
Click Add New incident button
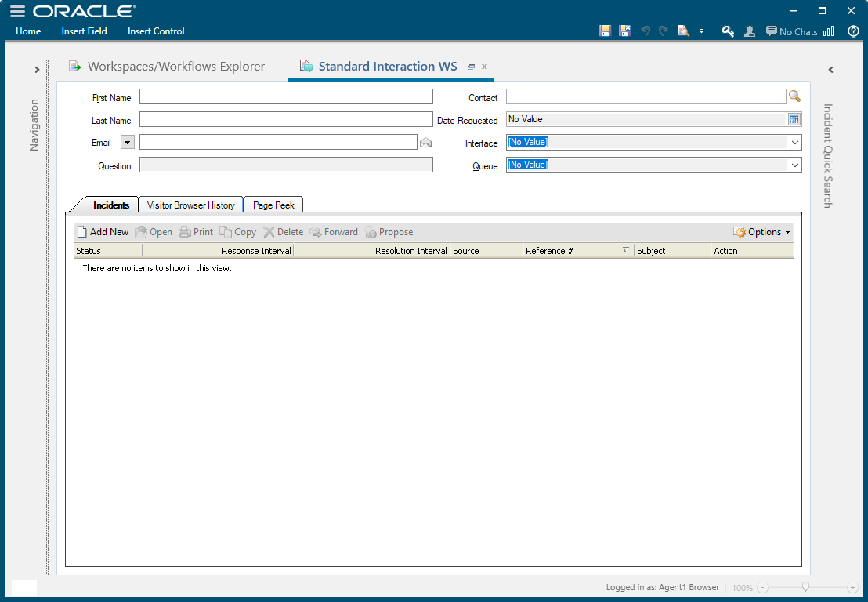[103, 232]
